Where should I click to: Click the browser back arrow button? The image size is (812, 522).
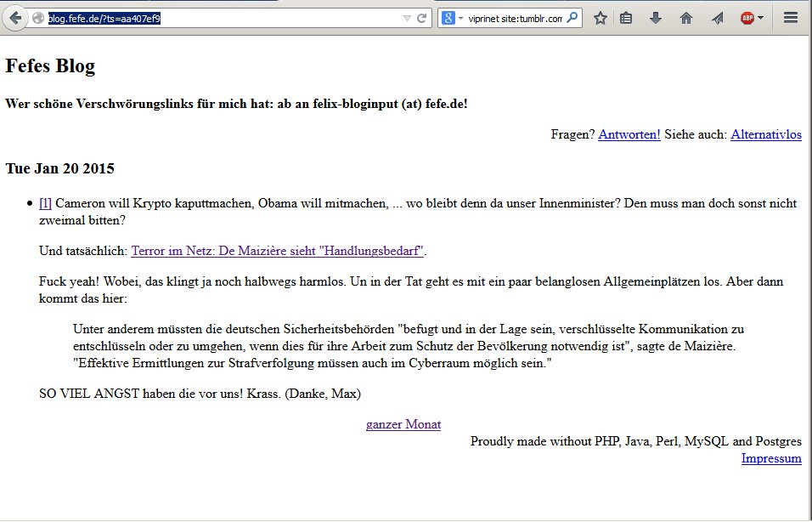pyautogui.click(x=15, y=18)
